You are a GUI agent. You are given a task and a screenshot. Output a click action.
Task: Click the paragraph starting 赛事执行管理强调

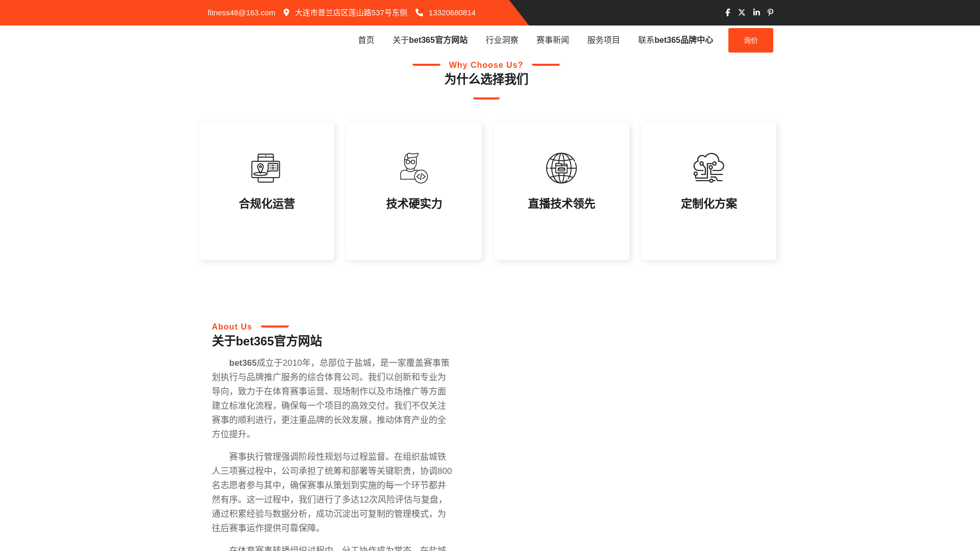(332, 492)
